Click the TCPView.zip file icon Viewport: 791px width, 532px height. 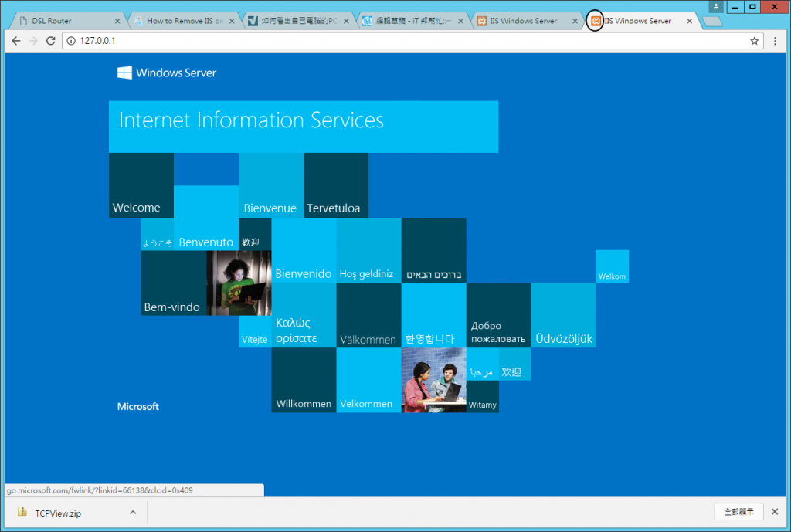22,513
